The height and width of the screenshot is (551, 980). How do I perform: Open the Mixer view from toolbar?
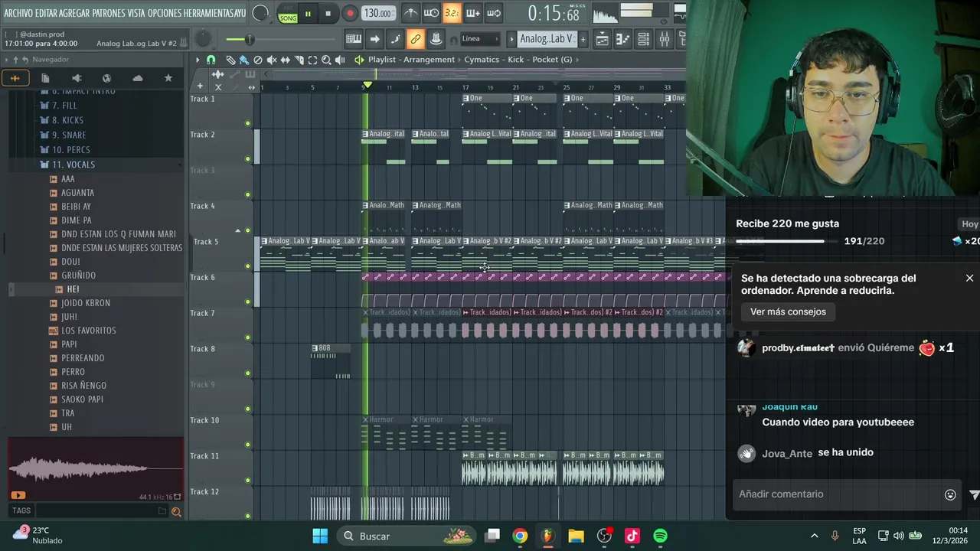click(x=665, y=39)
